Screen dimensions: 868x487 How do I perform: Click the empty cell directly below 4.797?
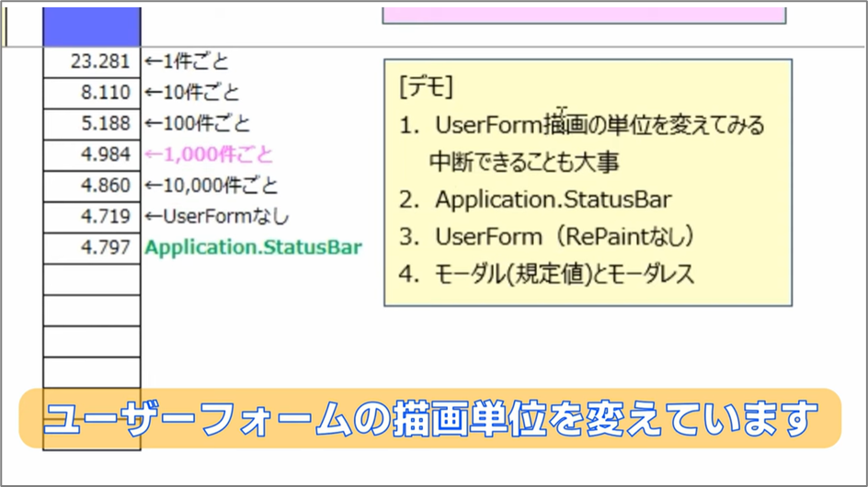coord(92,278)
